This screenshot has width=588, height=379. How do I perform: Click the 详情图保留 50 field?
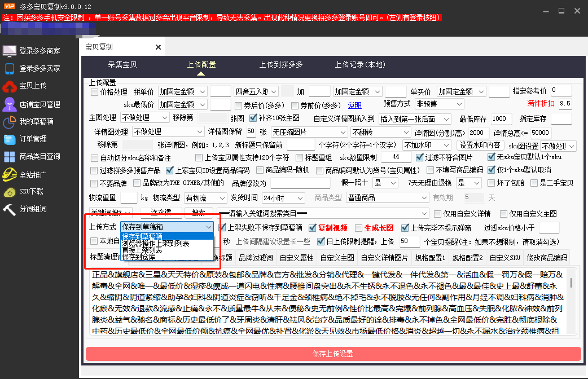pyautogui.click(x=251, y=131)
